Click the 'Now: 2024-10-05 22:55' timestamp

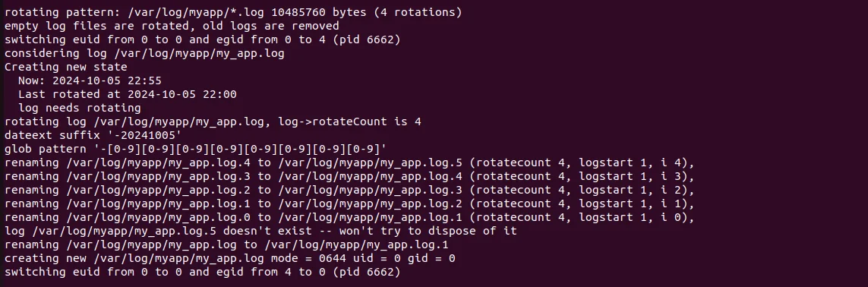point(90,80)
